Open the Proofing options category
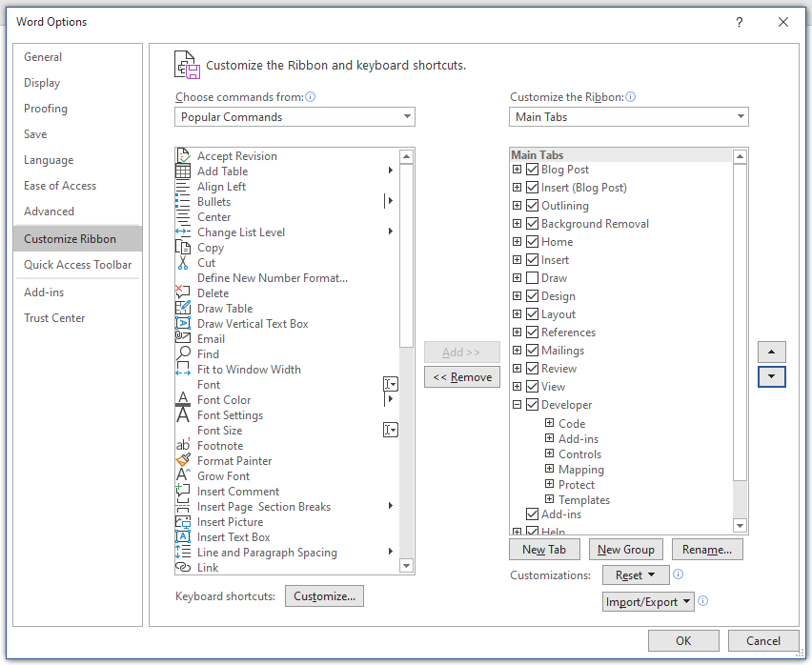Image resolution: width=812 pixels, height=665 pixels. point(78,109)
